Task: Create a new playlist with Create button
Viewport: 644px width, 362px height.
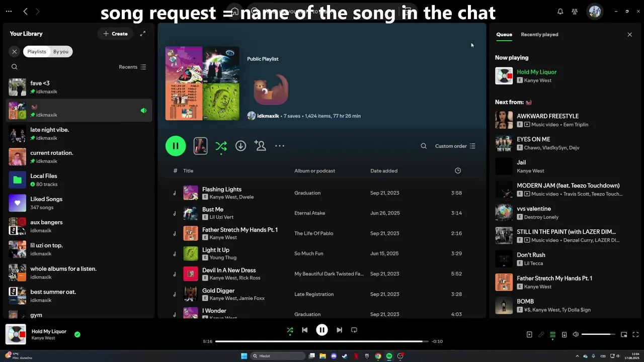Action: point(115,34)
